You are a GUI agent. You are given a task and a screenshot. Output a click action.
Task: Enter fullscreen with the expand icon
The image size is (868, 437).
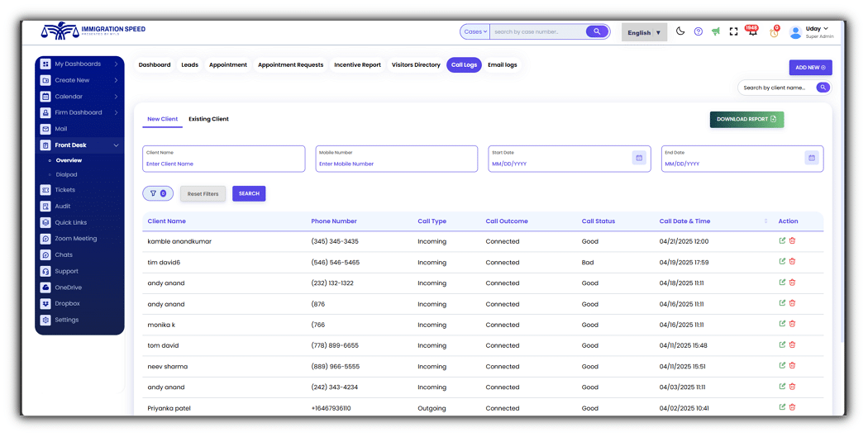733,31
